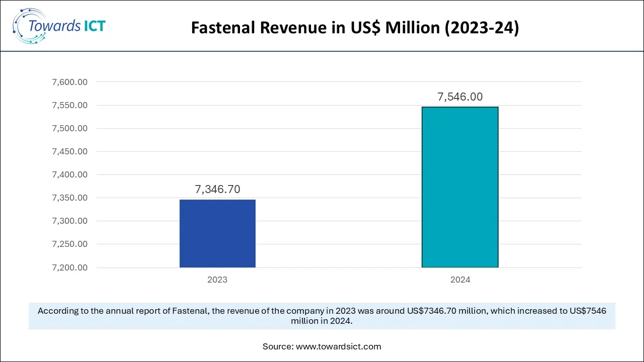Click the 7,400.00 y-axis tick label
The image size is (644, 362).
pyautogui.click(x=70, y=174)
